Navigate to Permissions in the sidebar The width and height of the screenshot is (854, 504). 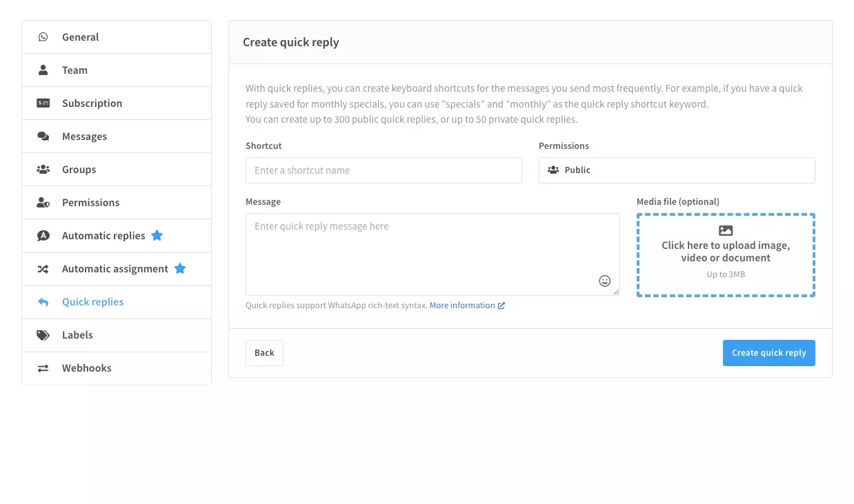(x=117, y=203)
